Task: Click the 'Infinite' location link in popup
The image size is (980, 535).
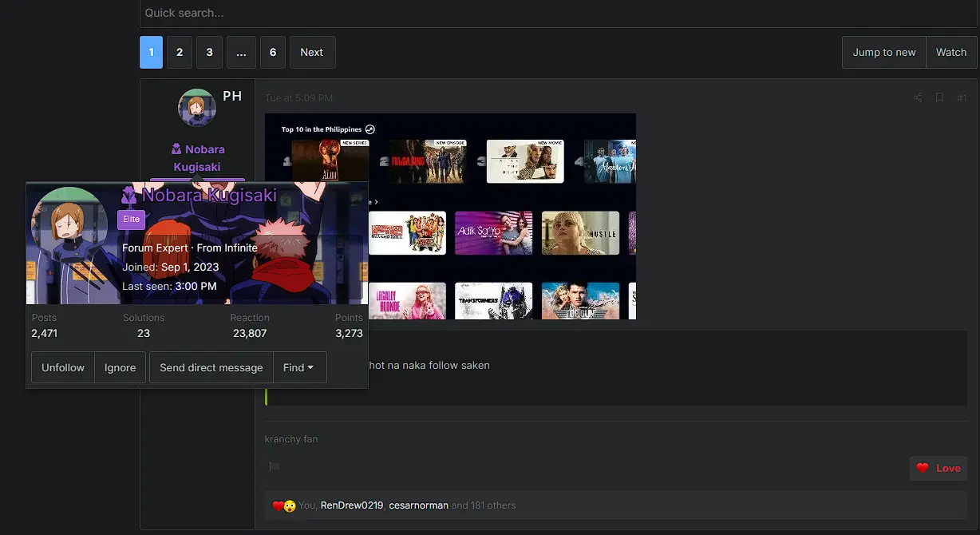Action: (x=241, y=248)
